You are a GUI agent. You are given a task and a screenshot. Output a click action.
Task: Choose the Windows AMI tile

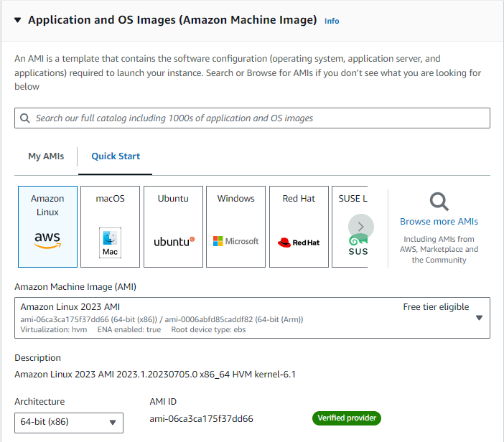click(x=236, y=227)
